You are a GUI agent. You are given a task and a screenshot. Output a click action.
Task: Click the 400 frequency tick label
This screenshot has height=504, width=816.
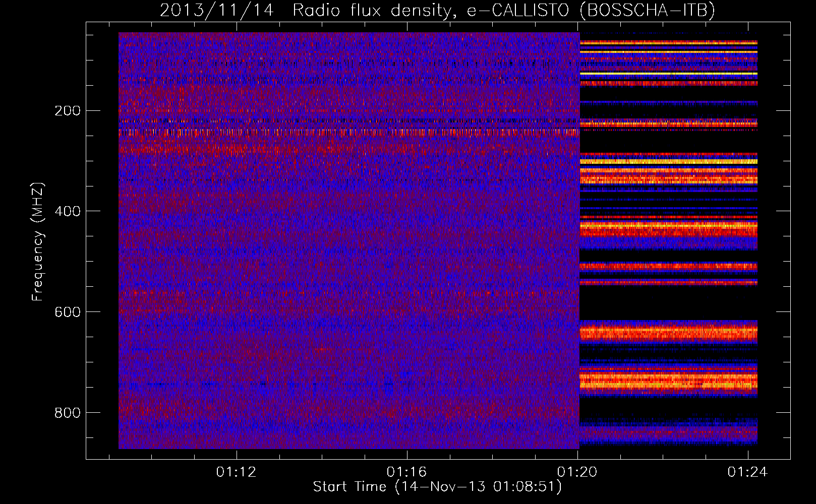click(x=67, y=211)
